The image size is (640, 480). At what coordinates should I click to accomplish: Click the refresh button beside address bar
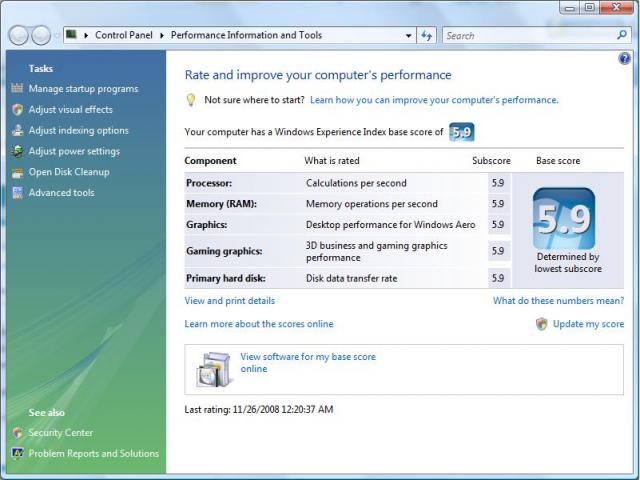tap(427, 36)
